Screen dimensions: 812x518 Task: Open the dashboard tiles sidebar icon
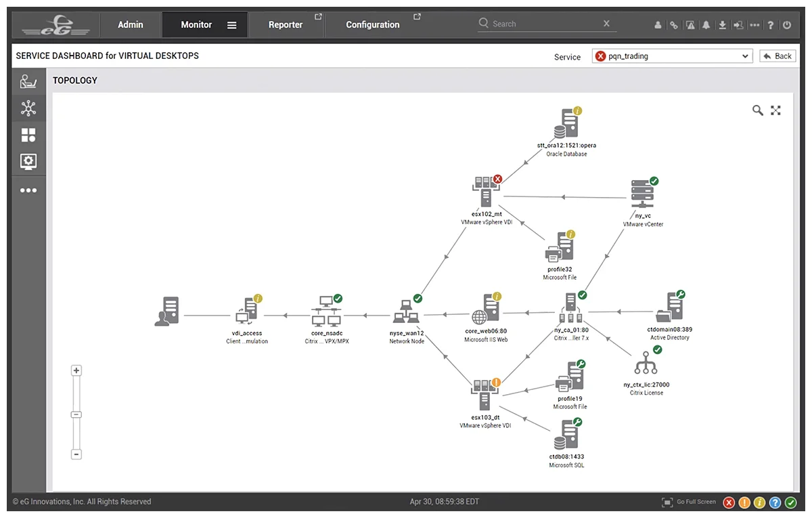point(28,135)
